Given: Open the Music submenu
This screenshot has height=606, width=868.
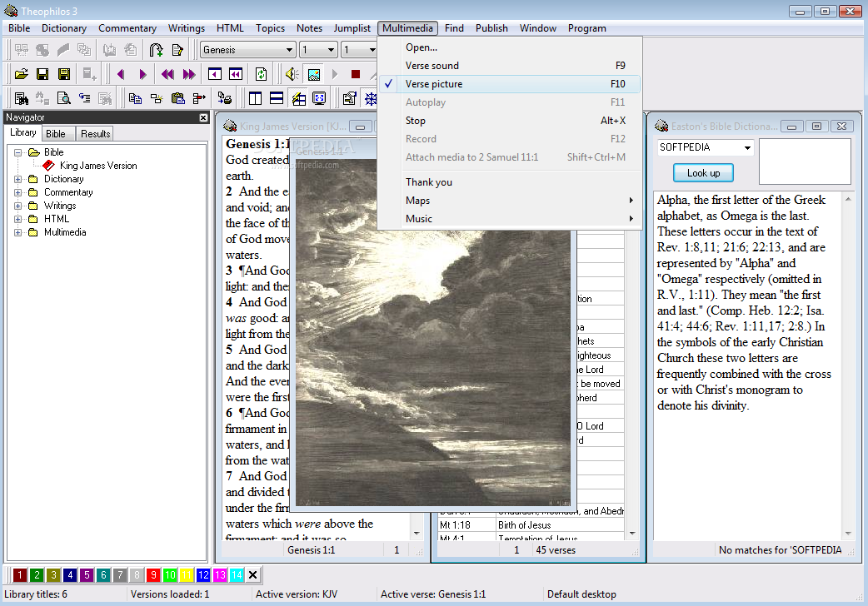Looking at the screenshot, I should pos(510,219).
